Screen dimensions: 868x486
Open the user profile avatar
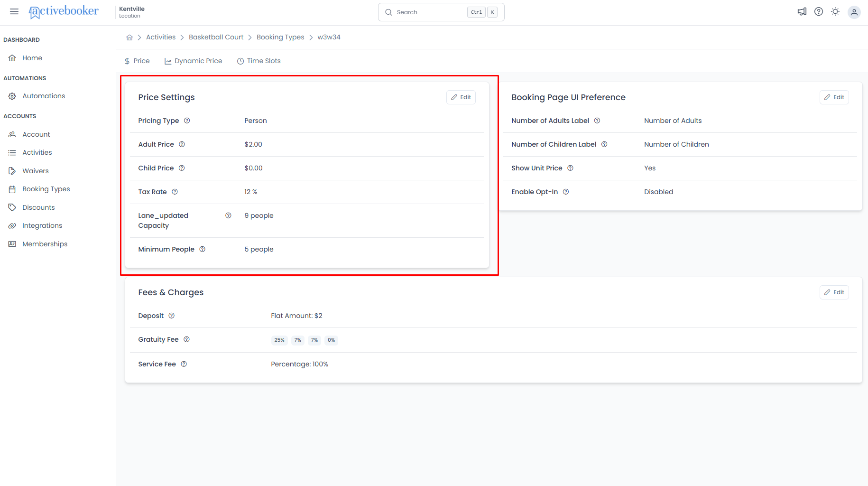[854, 12]
